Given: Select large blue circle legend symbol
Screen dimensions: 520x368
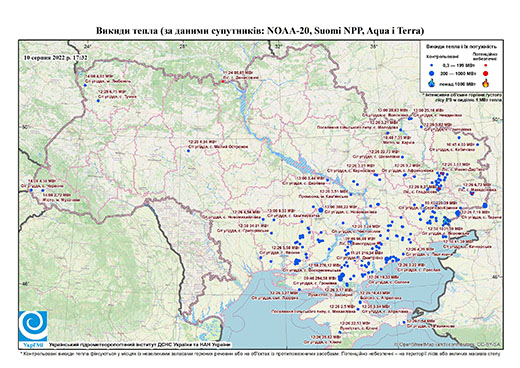Looking at the screenshot, I should click(x=432, y=73).
